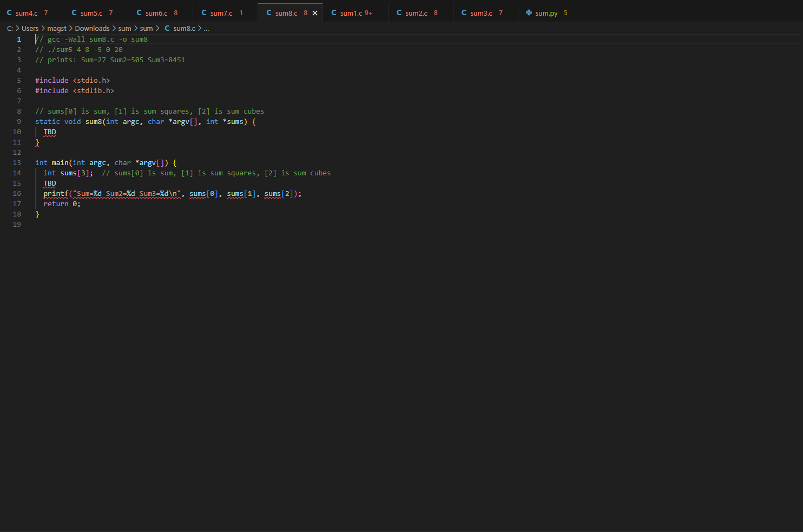Click the C file icon on sum1.c tab

(334, 12)
